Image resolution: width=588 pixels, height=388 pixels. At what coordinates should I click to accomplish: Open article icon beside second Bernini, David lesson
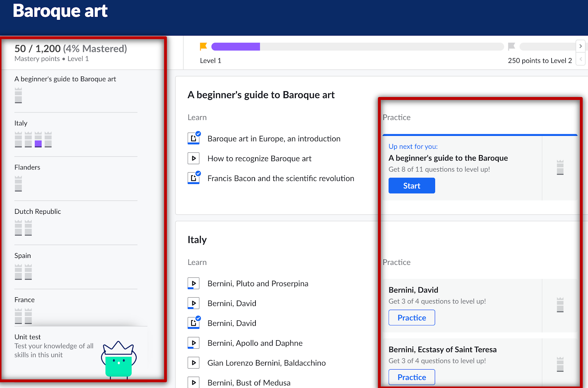(194, 323)
